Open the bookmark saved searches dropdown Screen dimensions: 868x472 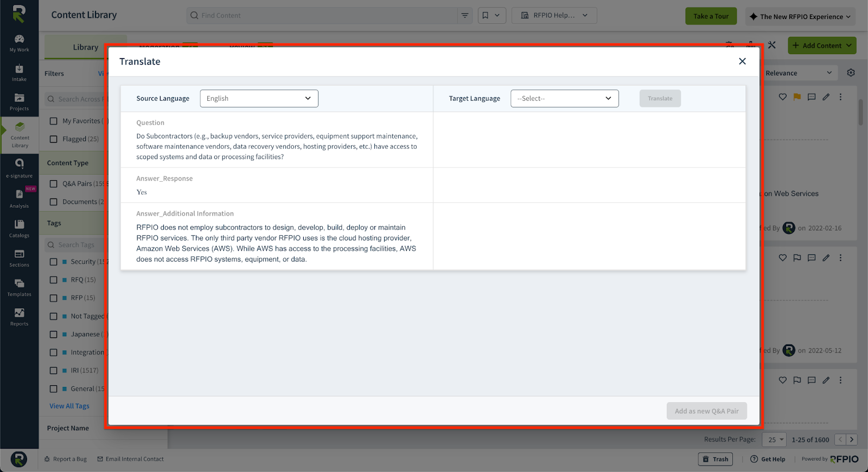pyautogui.click(x=492, y=16)
